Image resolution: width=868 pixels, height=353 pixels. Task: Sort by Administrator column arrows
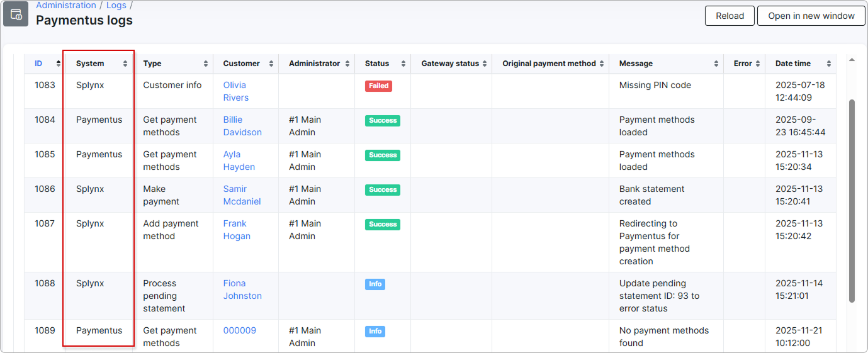coord(347,64)
